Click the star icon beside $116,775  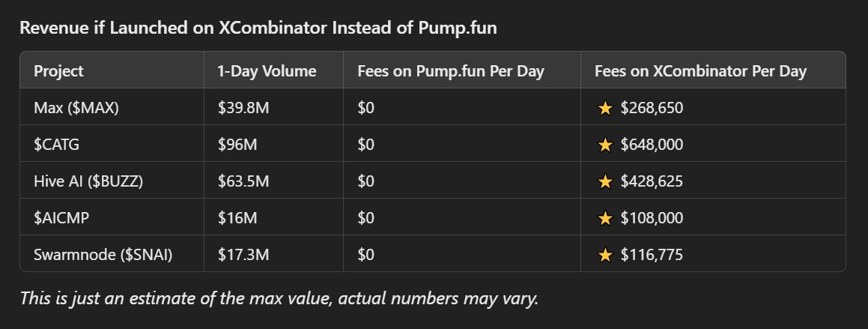point(605,255)
